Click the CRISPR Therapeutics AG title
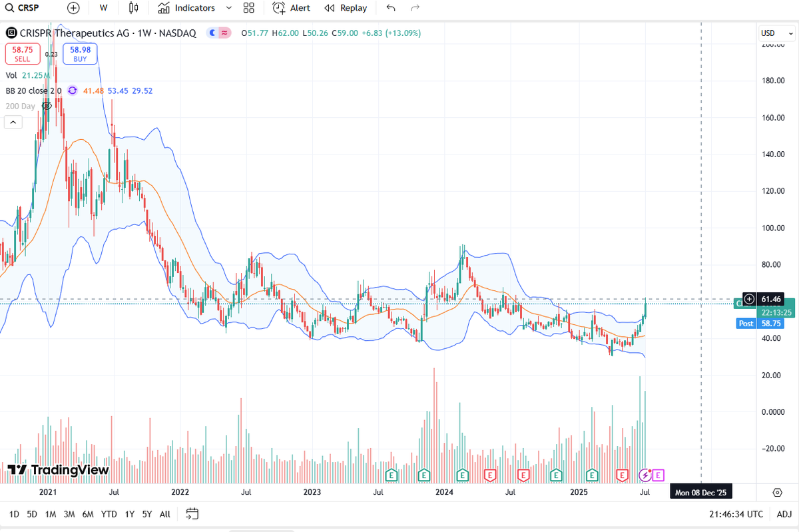799x532 pixels. point(73,33)
